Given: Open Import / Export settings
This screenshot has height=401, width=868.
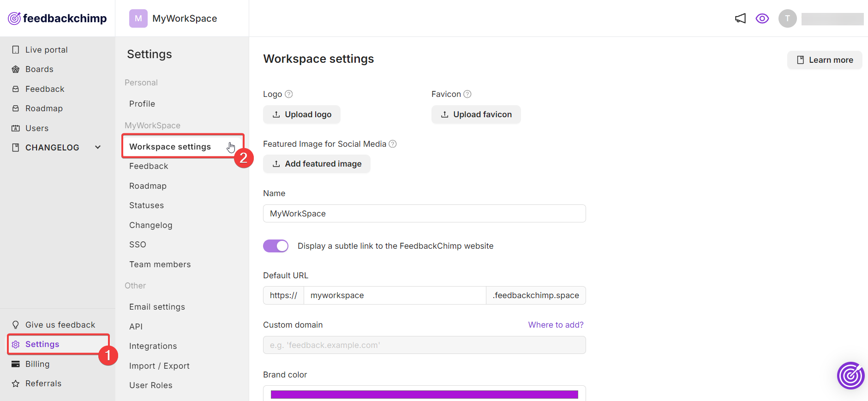Looking at the screenshot, I should pyautogui.click(x=159, y=366).
